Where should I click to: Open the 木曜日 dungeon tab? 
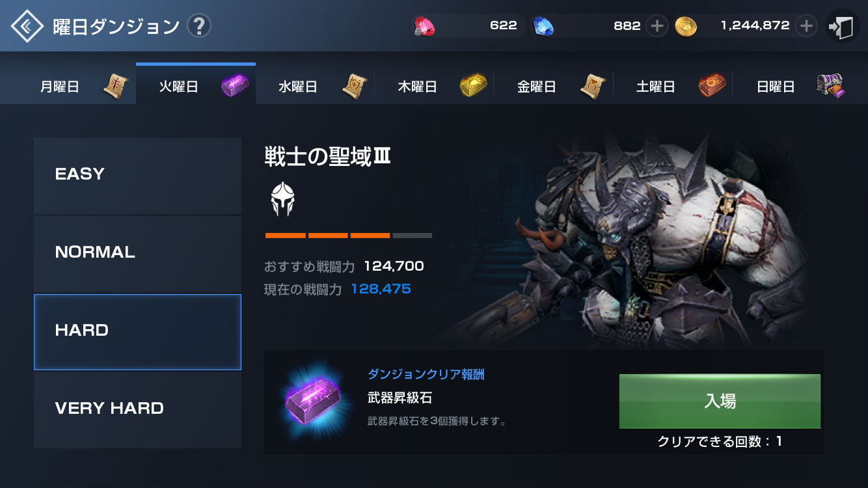(x=434, y=85)
